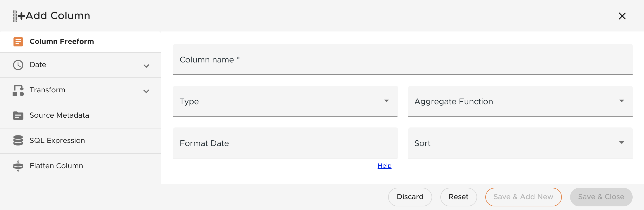The height and width of the screenshot is (210, 644).
Task: Select the Source Metadata menu item
Action: (59, 115)
